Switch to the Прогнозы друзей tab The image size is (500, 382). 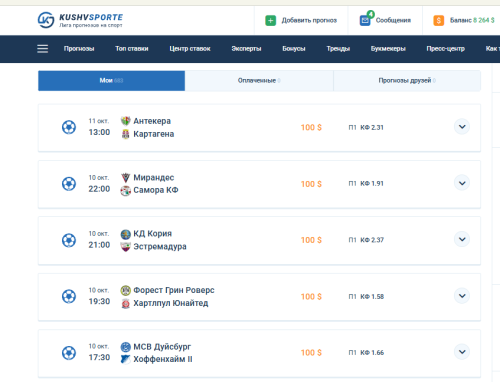point(407,81)
